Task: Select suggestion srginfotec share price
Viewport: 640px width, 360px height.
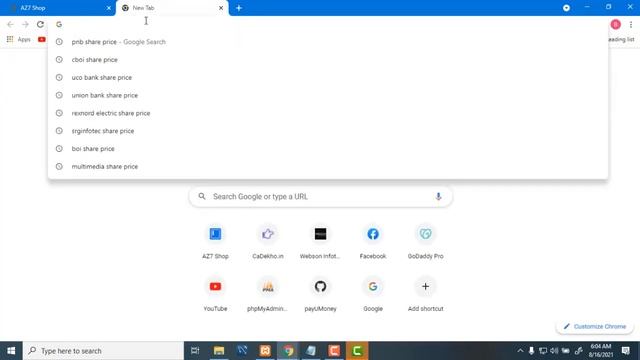Action: pos(328,131)
